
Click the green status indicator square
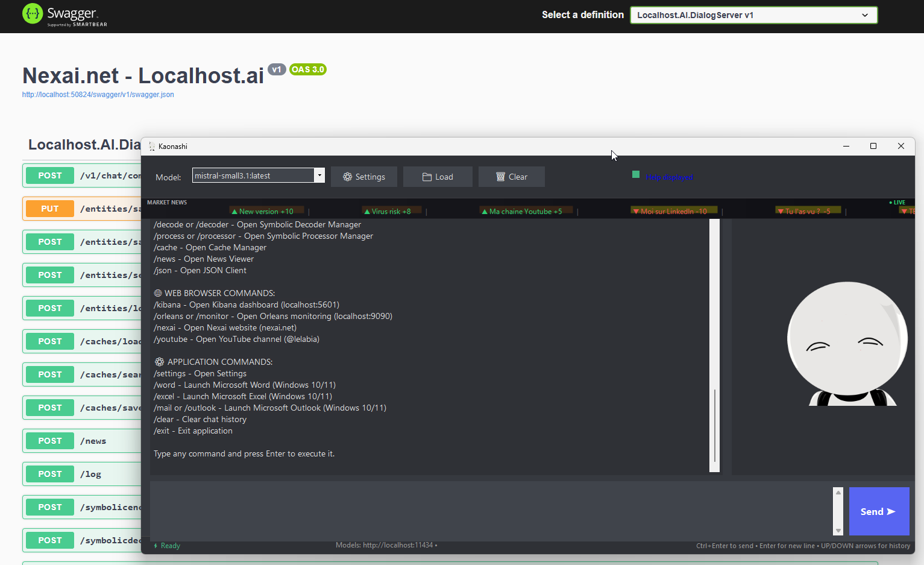point(636,174)
